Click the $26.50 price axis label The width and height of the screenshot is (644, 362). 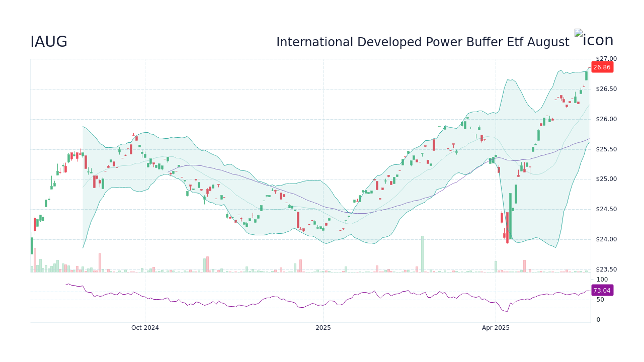click(x=606, y=89)
